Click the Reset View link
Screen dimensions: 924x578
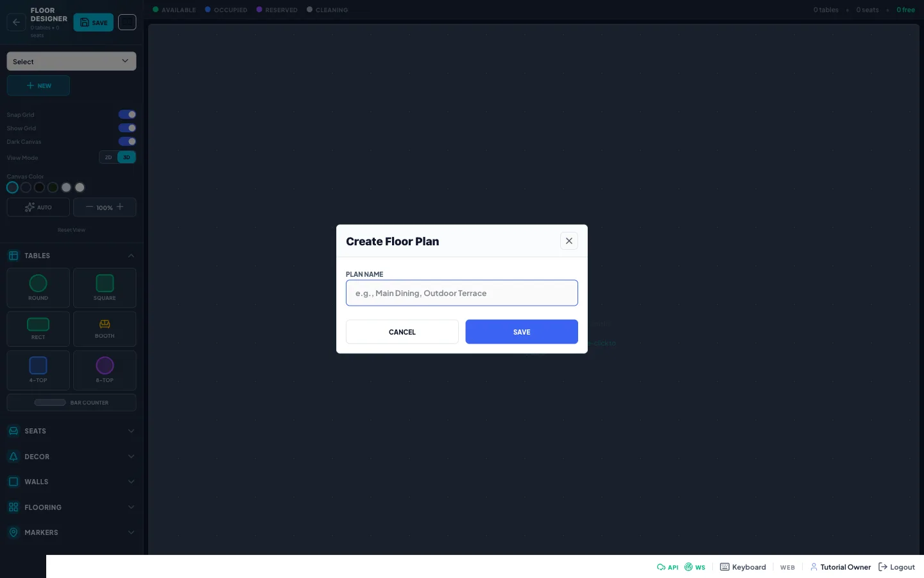tap(71, 230)
